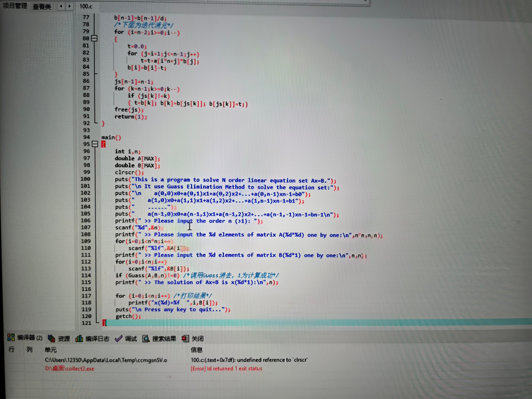Click line number 121 in the gutter
This screenshot has height=399, width=532.
click(86, 323)
